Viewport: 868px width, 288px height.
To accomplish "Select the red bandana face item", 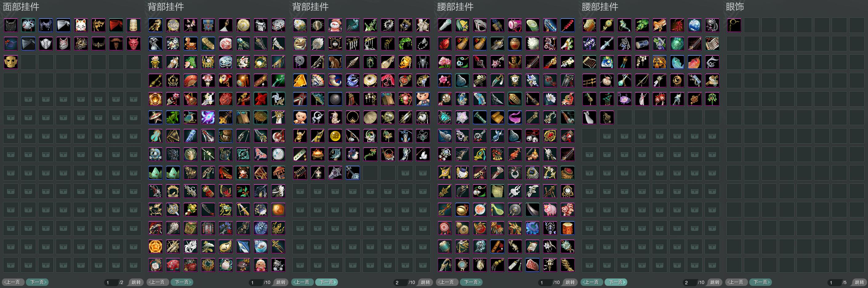I will [116, 25].
